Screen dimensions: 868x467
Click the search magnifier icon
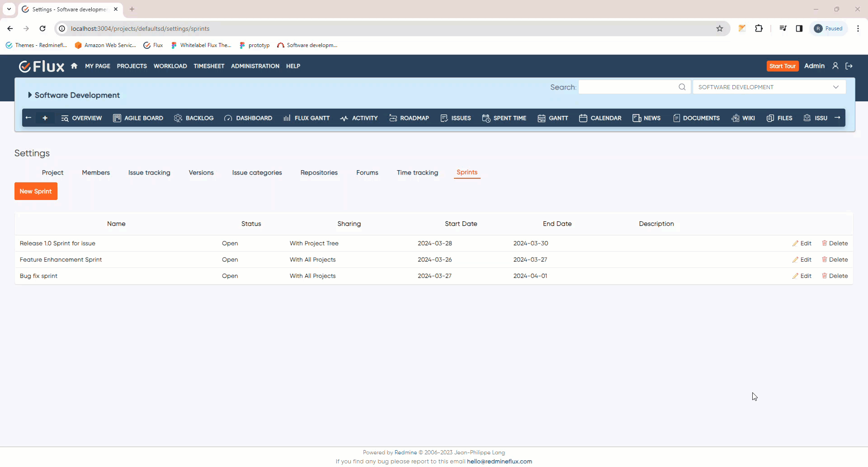pos(682,87)
